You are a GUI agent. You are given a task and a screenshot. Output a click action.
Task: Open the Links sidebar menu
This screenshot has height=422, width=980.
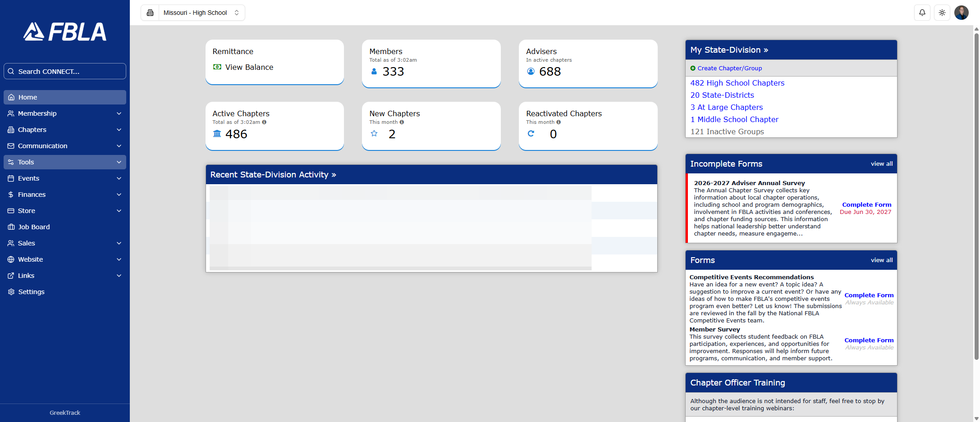(65, 276)
